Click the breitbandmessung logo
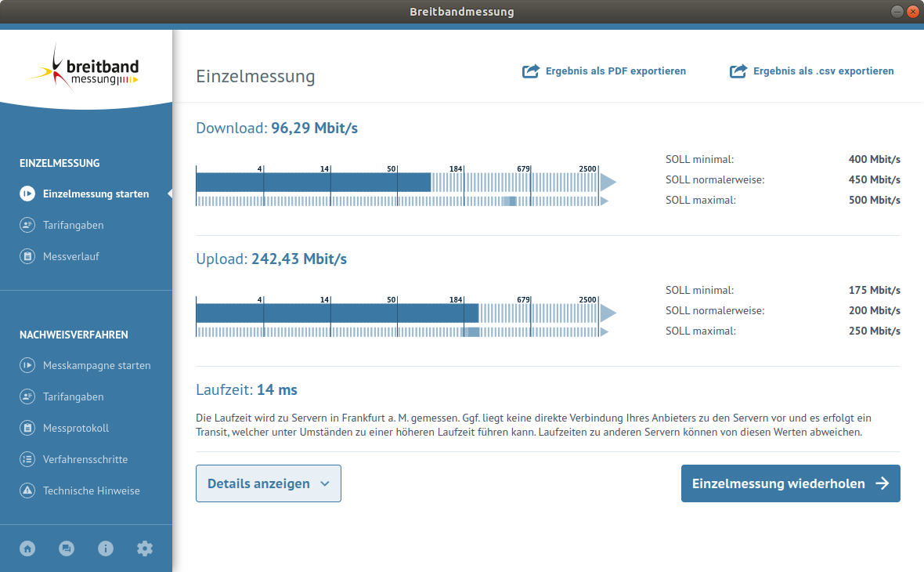The width and height of the screenshot is (924, 572). click(83, 68)
